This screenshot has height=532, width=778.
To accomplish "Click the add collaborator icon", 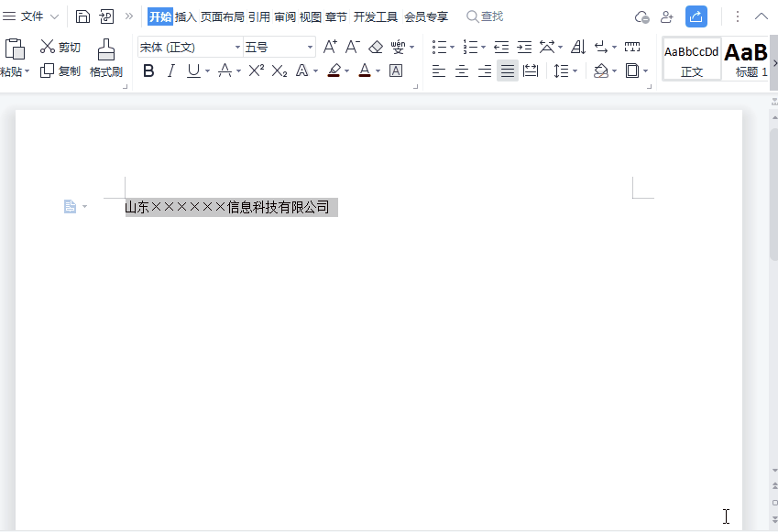I will tap(666, 16).
